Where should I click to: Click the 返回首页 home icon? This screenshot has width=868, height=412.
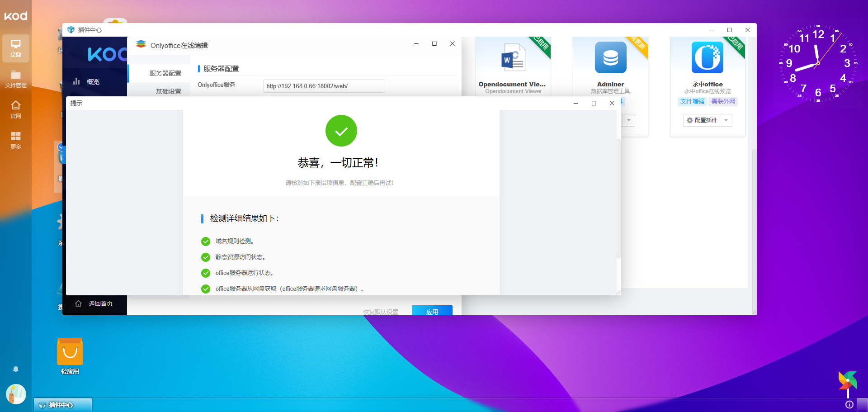[78, 303]
